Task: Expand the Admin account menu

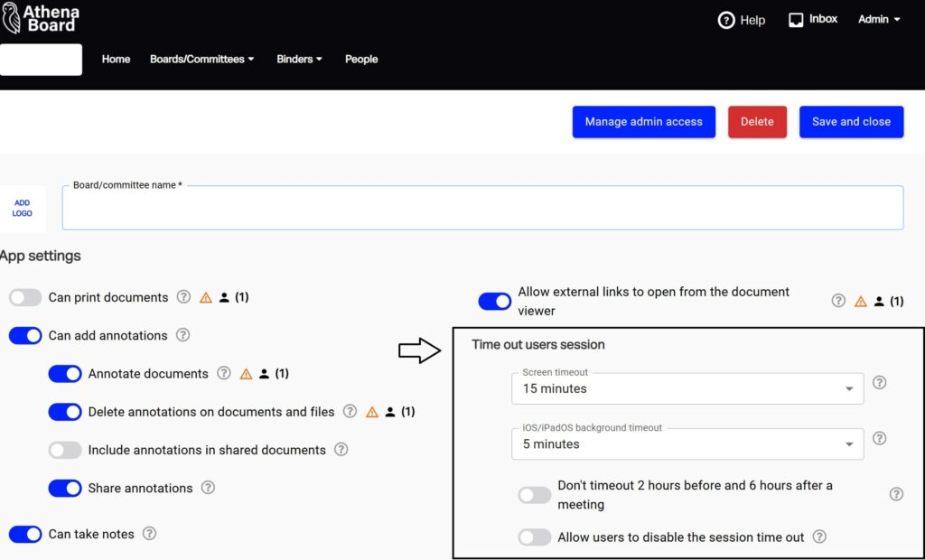Action: pos(879,19)
